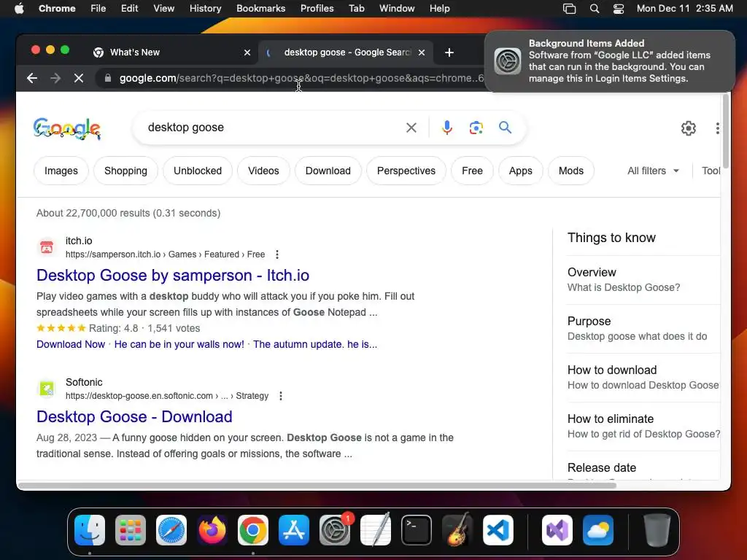View site information lock icon
Screen dimensions: 747x560
click(x=108, y=78)
